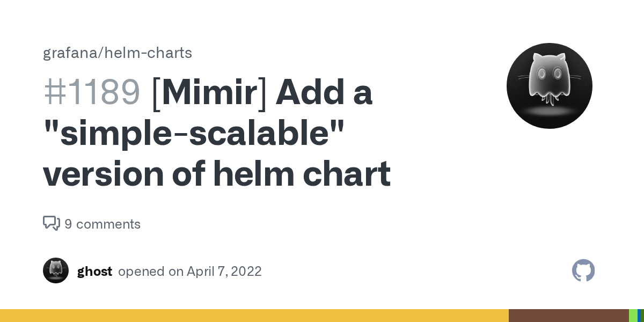Click the username ghost
644x322 pixels.
(x=94, y=271)
